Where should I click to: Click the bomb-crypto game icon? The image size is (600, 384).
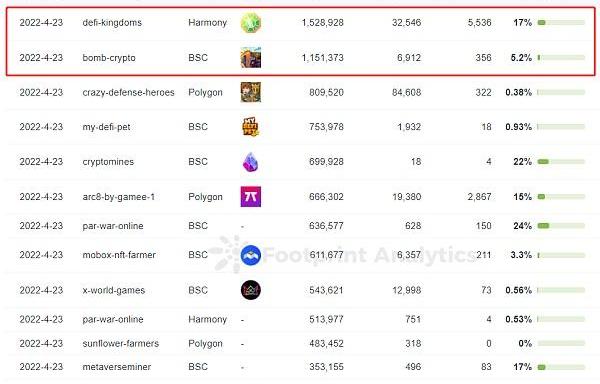pyautogui.click(x=251, y=57)
